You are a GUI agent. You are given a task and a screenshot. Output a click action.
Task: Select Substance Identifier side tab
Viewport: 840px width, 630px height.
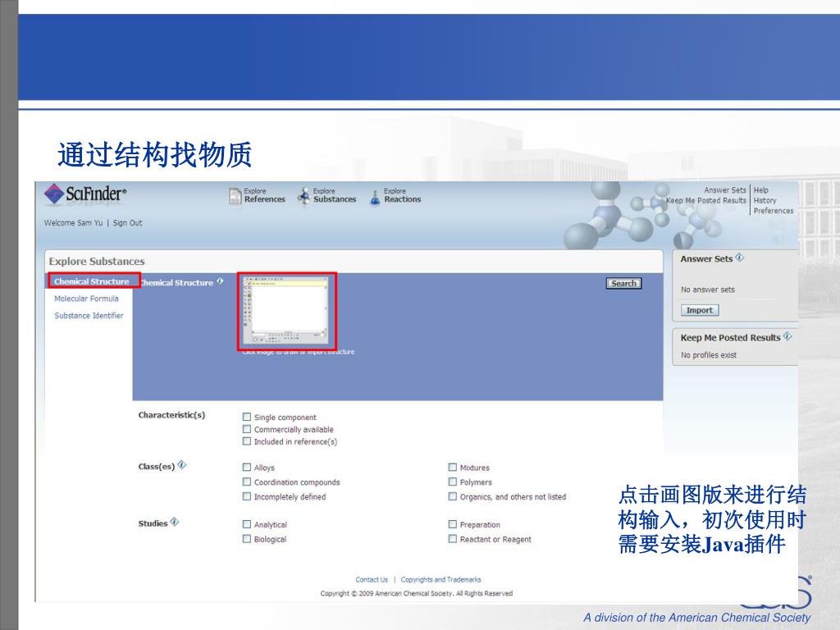(89, 316)
